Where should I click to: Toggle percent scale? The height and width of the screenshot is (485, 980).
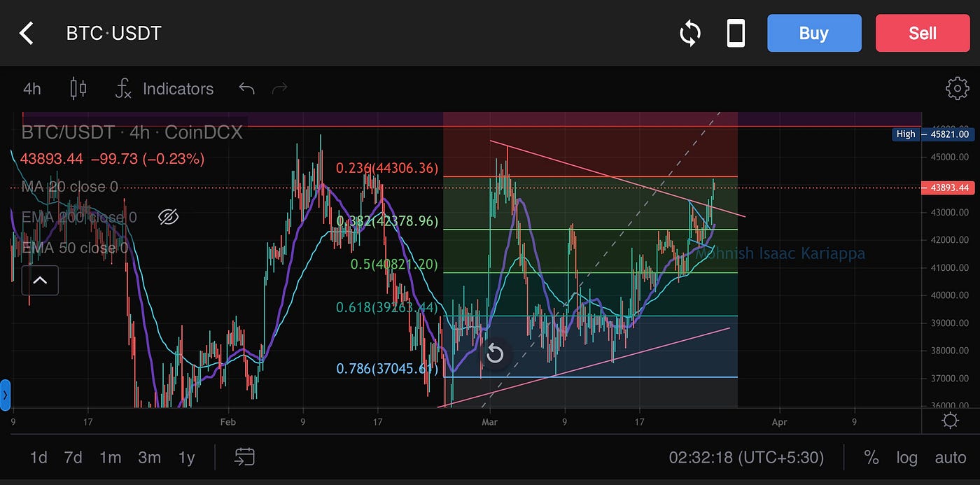[871, 458]
